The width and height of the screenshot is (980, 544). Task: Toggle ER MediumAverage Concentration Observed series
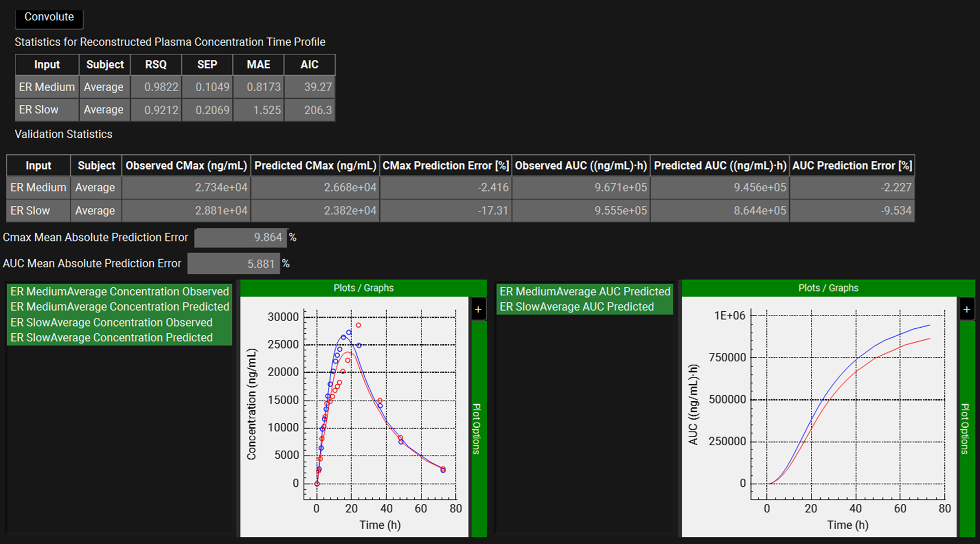[119, 291]
